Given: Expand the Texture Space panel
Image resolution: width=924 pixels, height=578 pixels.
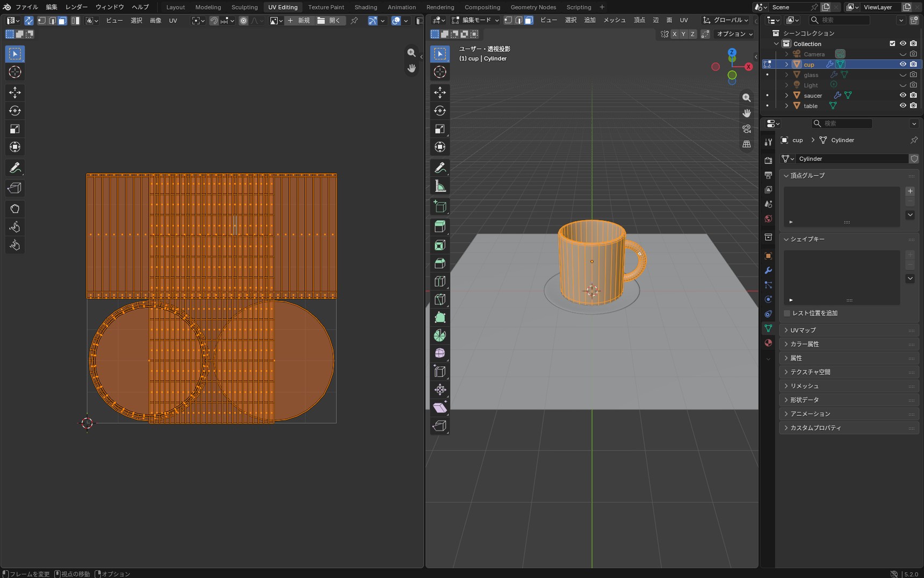Looking at the screenshot, I should point(849,372).
